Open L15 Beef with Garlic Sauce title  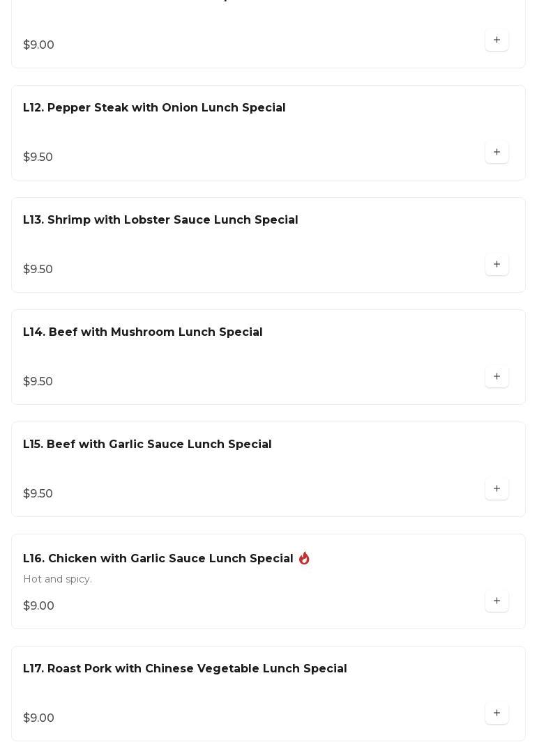[147, 444]
